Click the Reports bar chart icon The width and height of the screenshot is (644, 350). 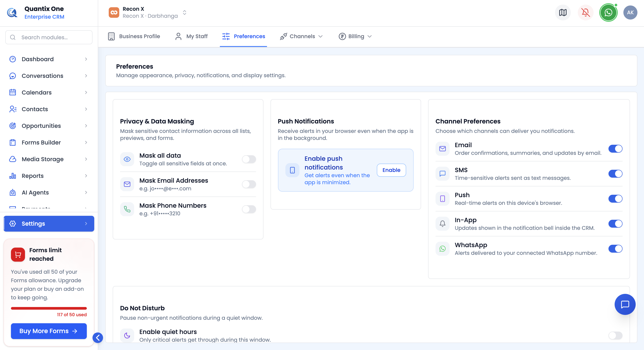(x=13, y=176)
